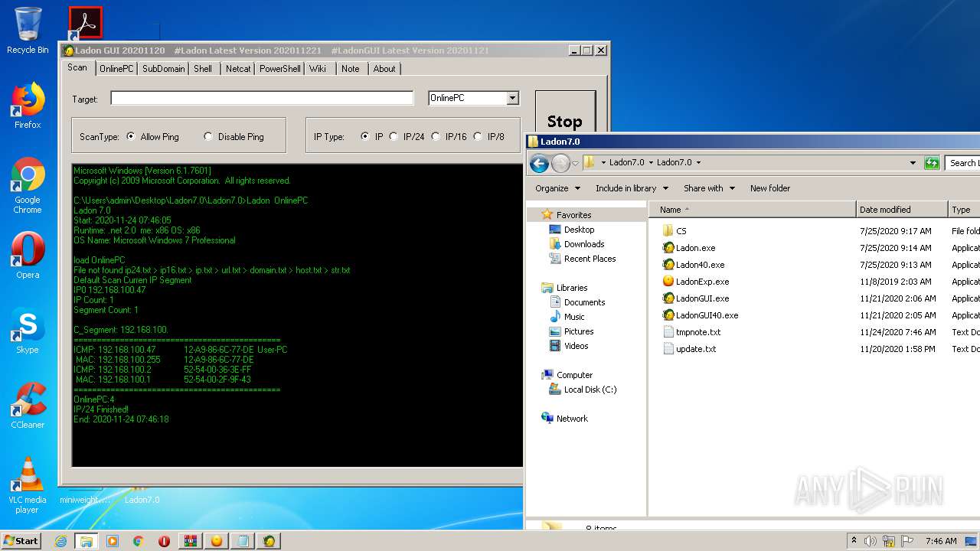Expand the Include in library dropdown
The width and height of the screenshot is (980, 551).
(x=632, y=188)
